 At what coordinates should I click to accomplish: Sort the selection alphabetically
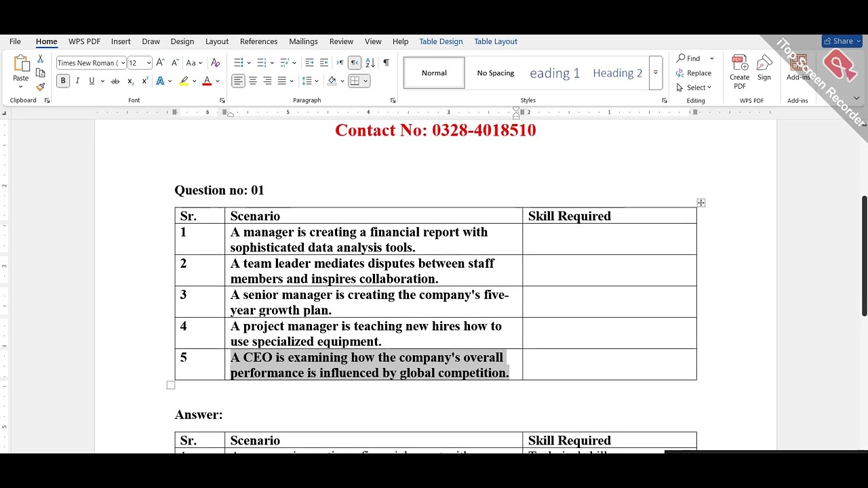point(370,63)
